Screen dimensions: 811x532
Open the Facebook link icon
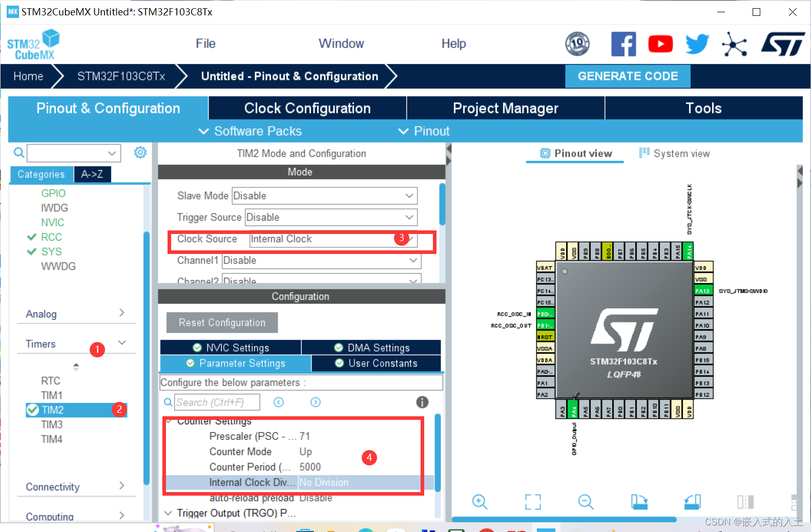coord(623,44)
